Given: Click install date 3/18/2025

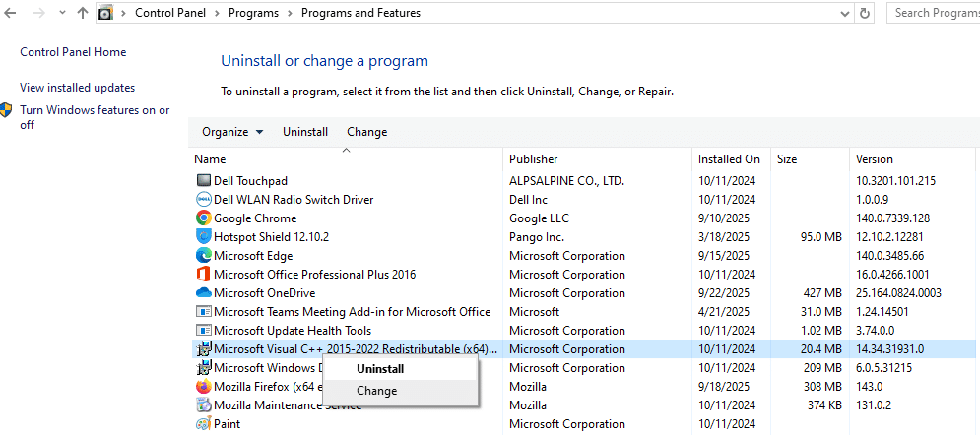Looking at the screenshot, I should pyautogui.click(x=724, y=237).
